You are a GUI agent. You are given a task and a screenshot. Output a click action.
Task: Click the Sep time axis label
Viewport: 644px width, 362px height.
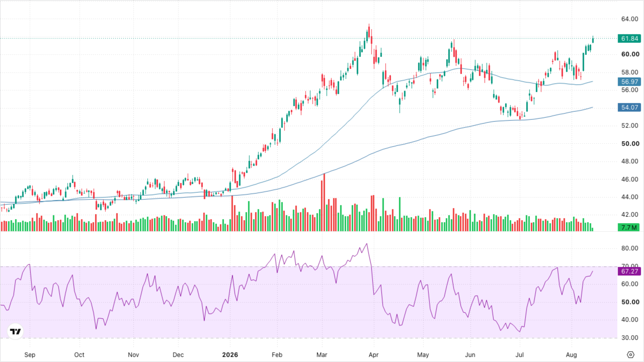click(30, 355)
